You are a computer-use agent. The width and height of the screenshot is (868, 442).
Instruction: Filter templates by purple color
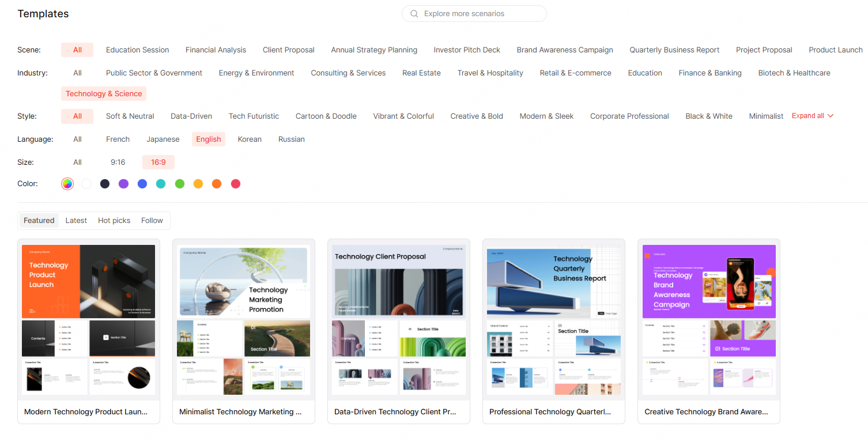tap(123, 184)
